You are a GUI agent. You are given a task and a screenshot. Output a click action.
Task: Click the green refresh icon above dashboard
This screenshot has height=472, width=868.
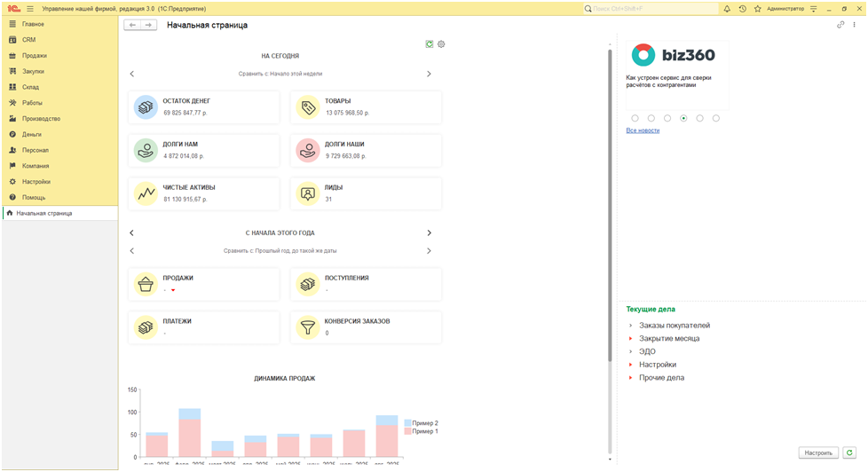(430, 43)
